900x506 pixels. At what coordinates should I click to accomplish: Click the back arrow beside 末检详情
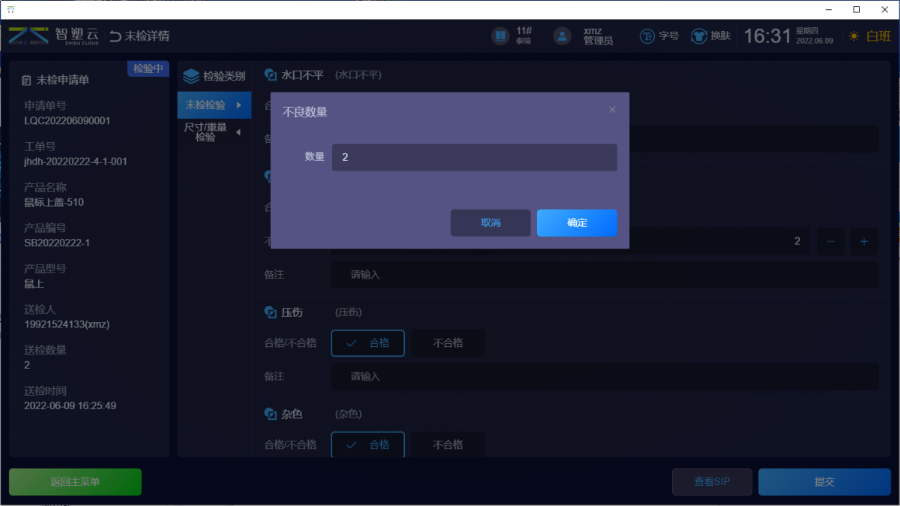point(115,36)
